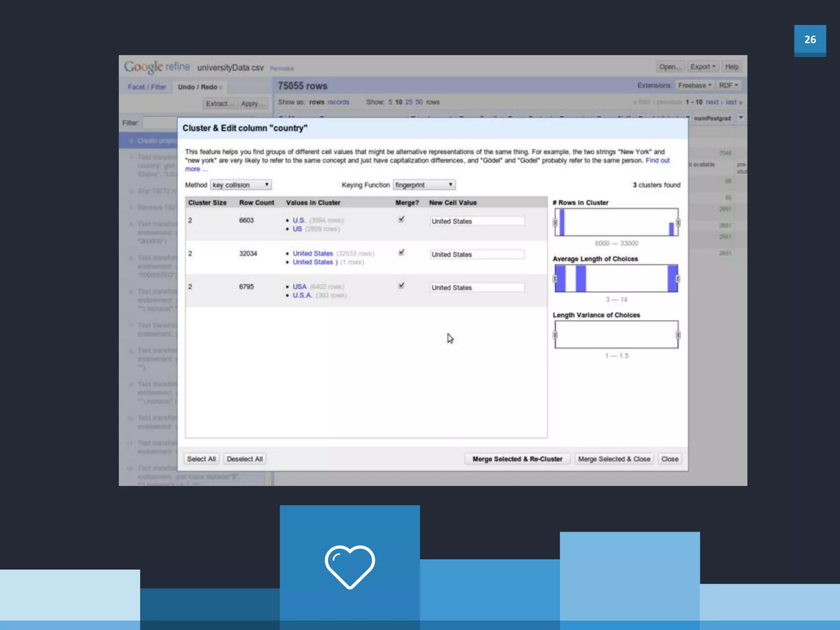Click right handle of Average Length histogram

pyautogui.click(x=678, y=279)
